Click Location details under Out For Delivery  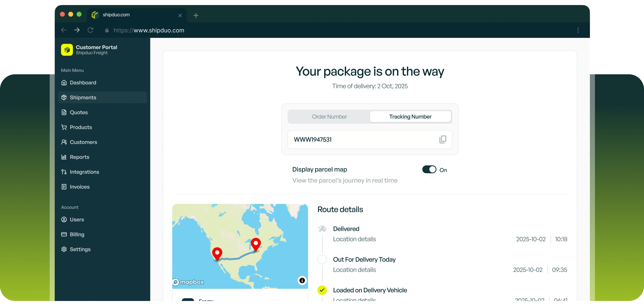(x=354, y=270)
